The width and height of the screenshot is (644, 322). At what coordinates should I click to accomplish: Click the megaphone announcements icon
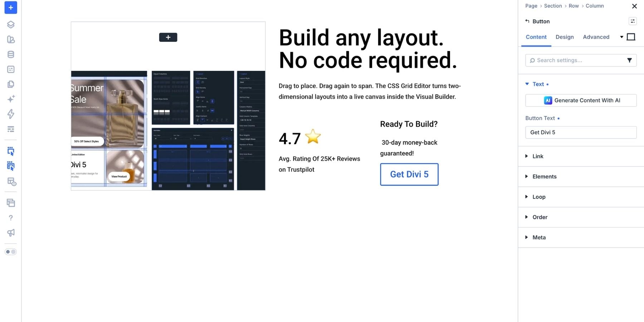click(x=11, y=233)
